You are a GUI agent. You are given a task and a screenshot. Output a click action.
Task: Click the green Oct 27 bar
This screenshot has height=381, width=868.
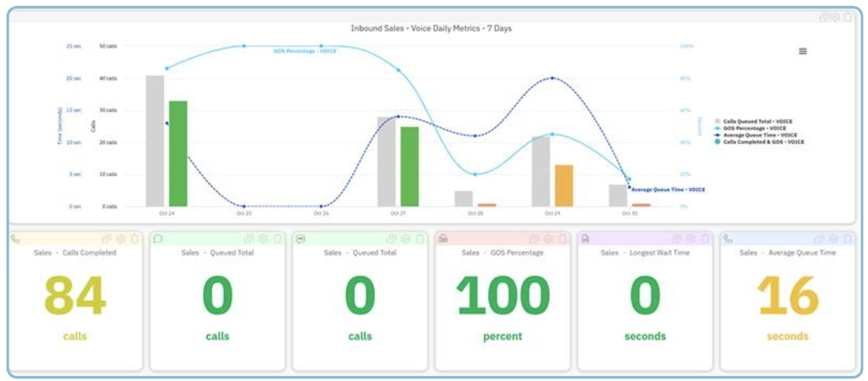(410, 166)
